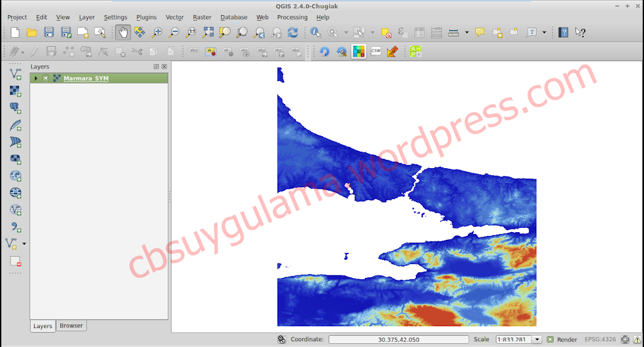The image size is (644, 347).
Task: Open the Vector menu
Action: pos(175,17)
